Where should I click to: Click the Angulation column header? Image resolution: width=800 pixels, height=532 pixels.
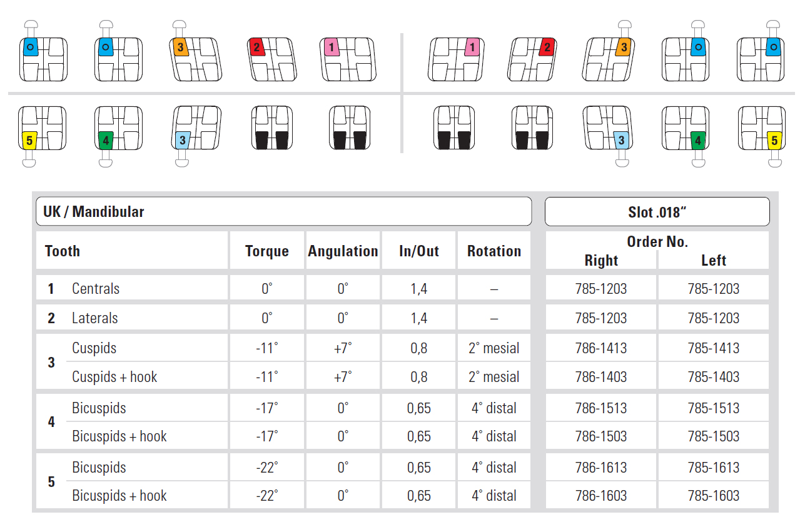click(x=343, y=251)
